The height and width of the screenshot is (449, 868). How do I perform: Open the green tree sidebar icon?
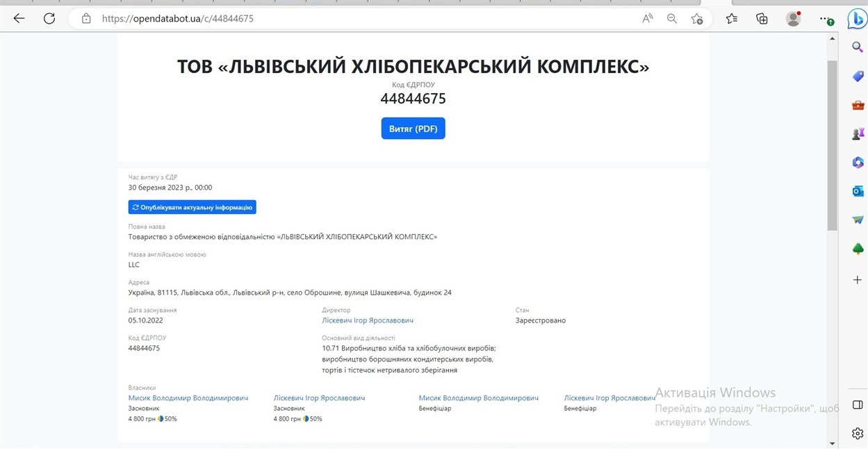pyautogui.click(x=858, y=249)
